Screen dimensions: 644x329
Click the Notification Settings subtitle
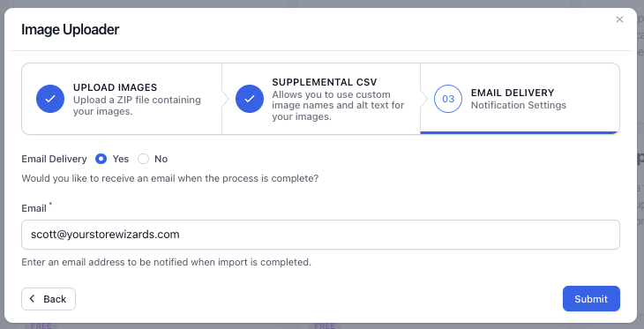(x=519, y=105)
